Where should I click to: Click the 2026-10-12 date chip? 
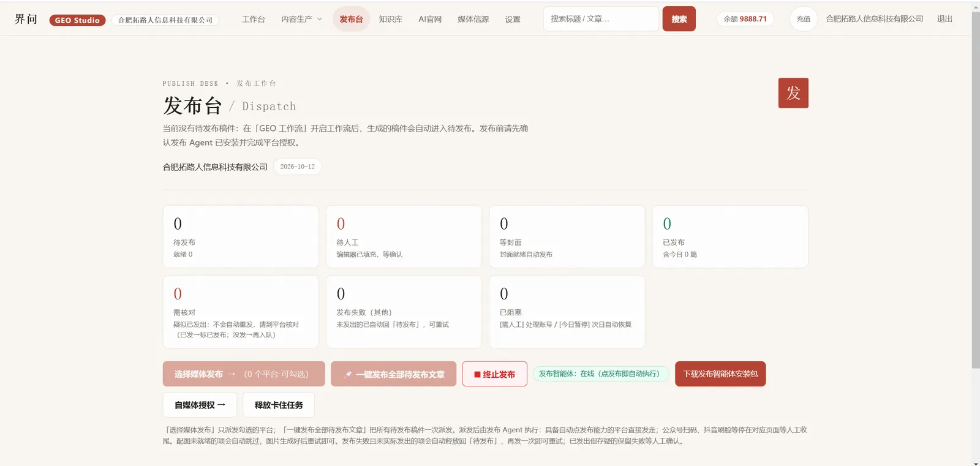[x=298, y=167]
